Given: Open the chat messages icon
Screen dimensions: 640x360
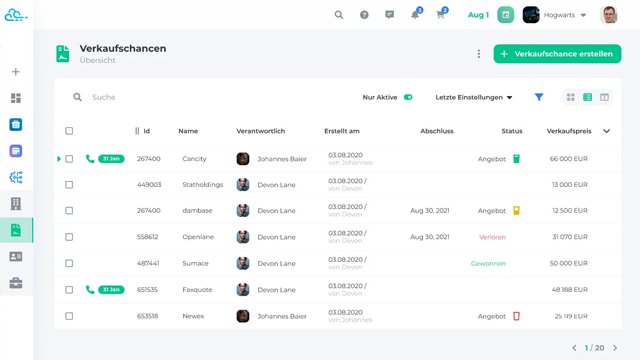Looking at the screenshot, I should click(389, 15).
